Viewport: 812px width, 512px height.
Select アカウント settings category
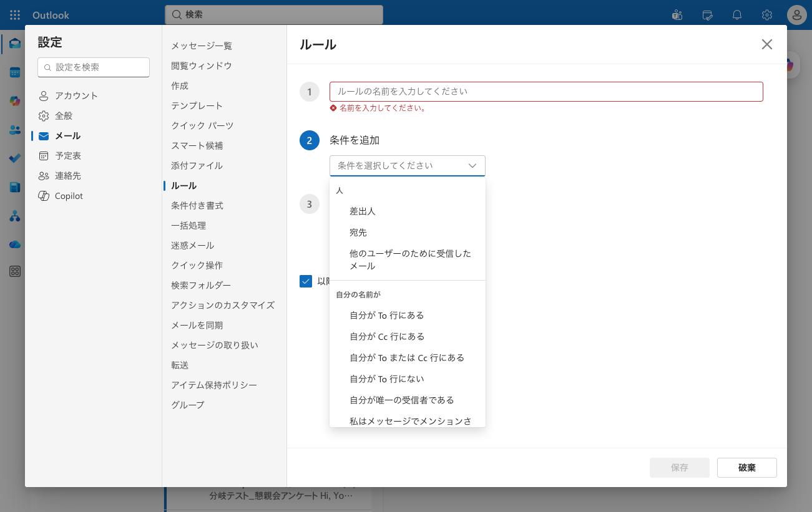(93, 96)
